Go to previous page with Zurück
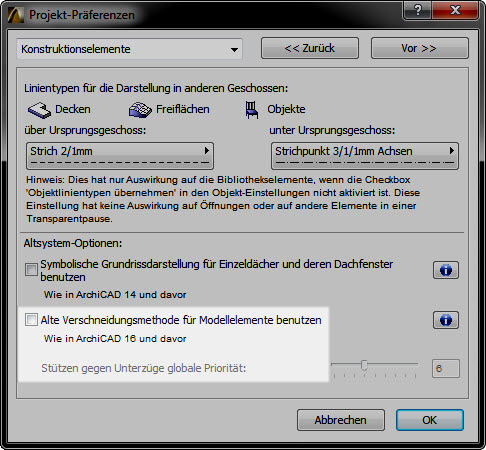Image resolution: width=486 pixels, height=450 pixels. (310, 48)
